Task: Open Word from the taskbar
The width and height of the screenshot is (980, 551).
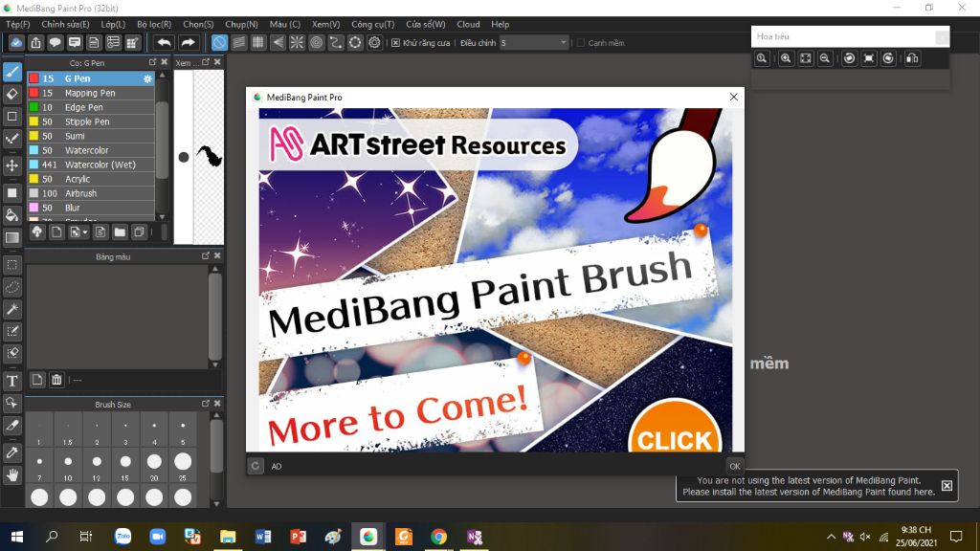Action: click(263, 537)
